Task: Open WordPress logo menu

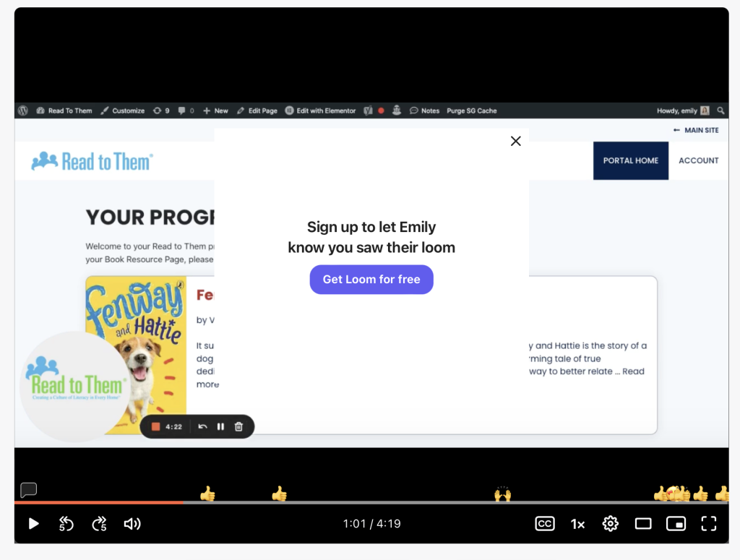Action: pos(23,111)
